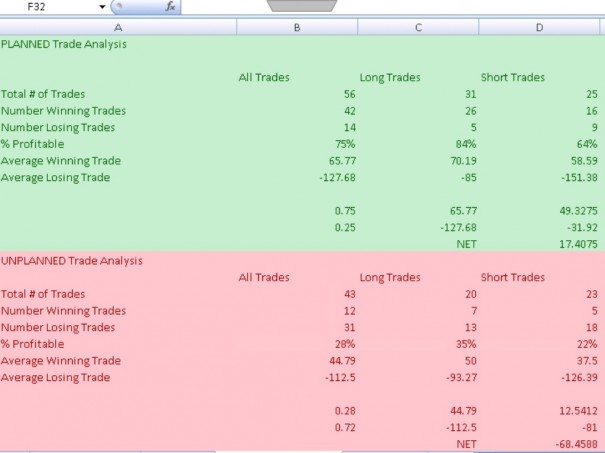Click planned short trades average loss -151.38
This screenshot has height=453, width=605.
pos(539,177)
